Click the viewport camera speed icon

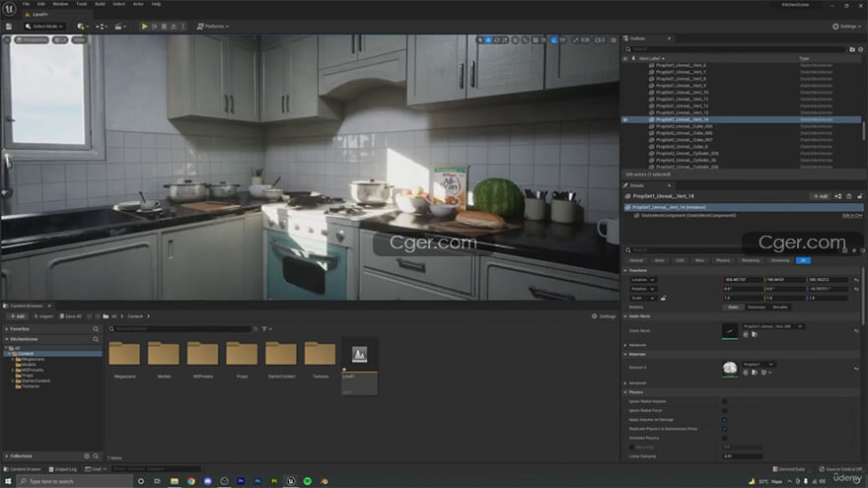[600, 39]
